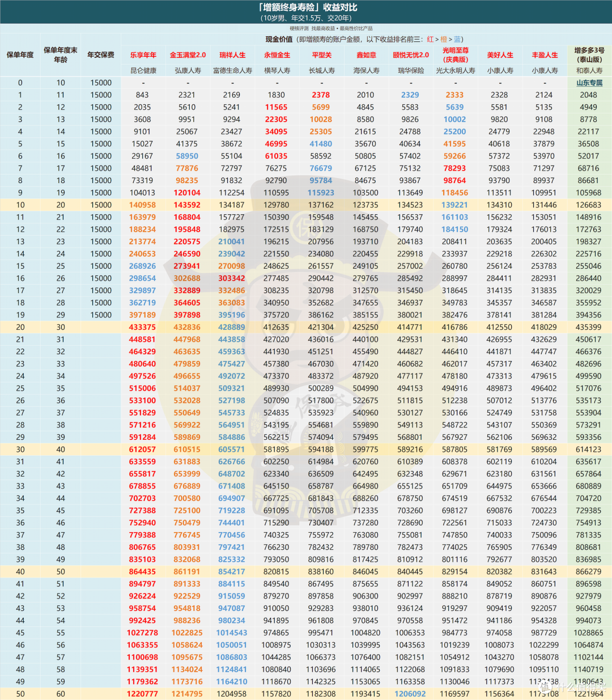This screenshot has width=612, height=700.
Task: Open the underlined 山东专属 link
Action: 589,83
